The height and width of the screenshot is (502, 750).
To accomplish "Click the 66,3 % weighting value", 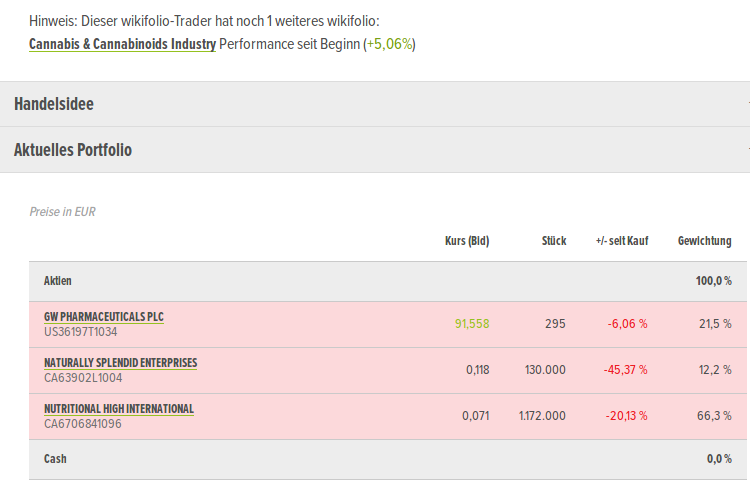I will (x=714, y=416).
